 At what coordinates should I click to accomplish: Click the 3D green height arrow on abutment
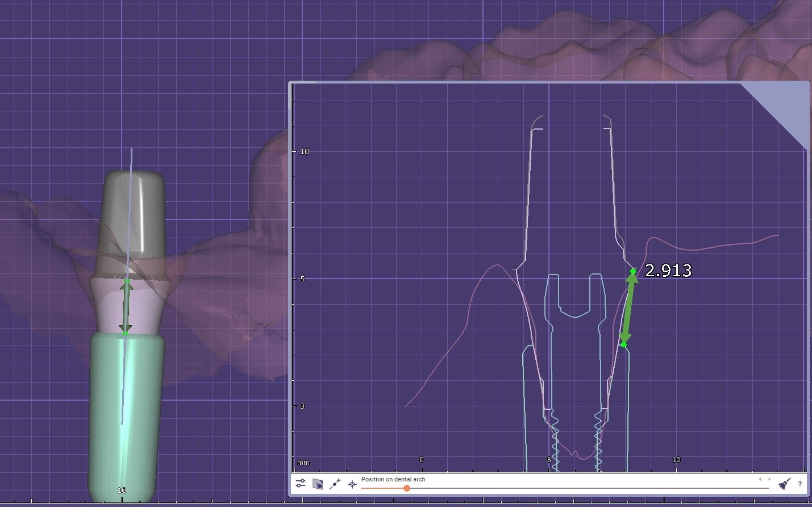point(126,306)
